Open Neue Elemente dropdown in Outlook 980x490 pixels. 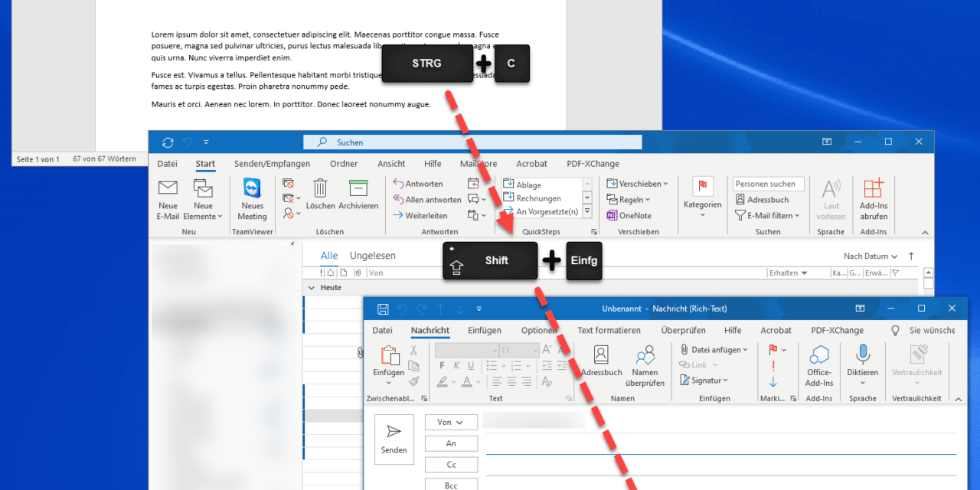click(203, 199)
